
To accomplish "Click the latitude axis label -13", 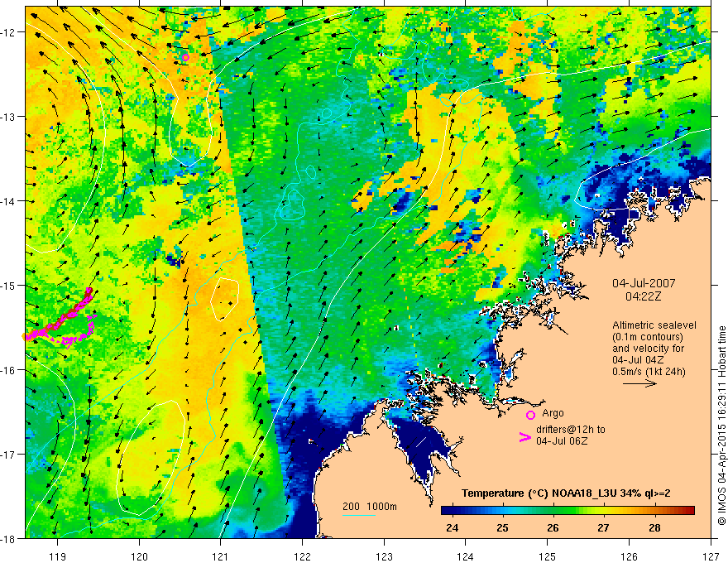I will click(x=8, y=117).
